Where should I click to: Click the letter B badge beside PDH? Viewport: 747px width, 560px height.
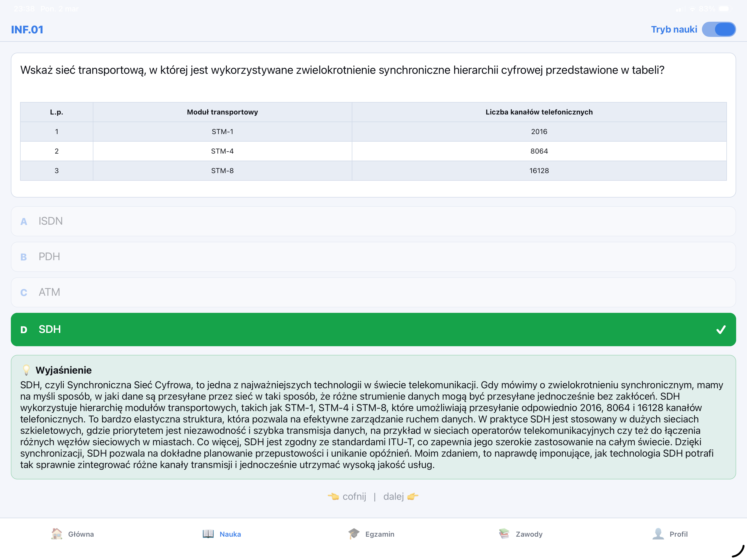[x=24, y=257]
